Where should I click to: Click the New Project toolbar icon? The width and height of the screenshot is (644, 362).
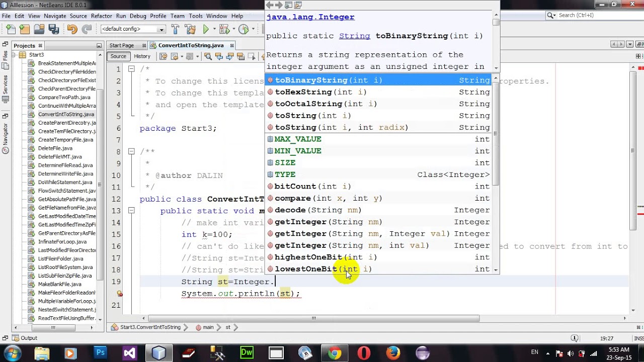24,29
